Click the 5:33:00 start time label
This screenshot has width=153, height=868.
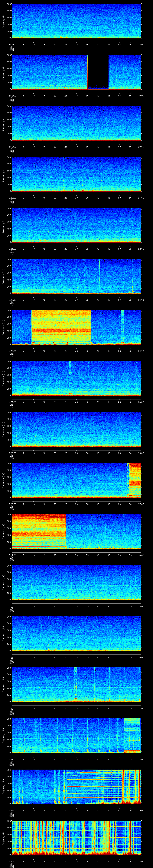pyautogui.click(x=12, y=861)
